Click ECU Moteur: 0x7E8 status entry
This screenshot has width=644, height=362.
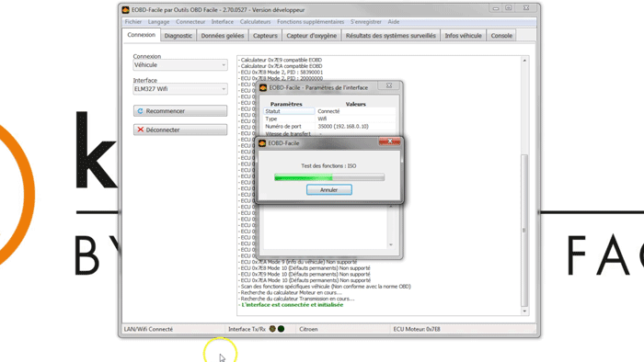coord(417,329)
